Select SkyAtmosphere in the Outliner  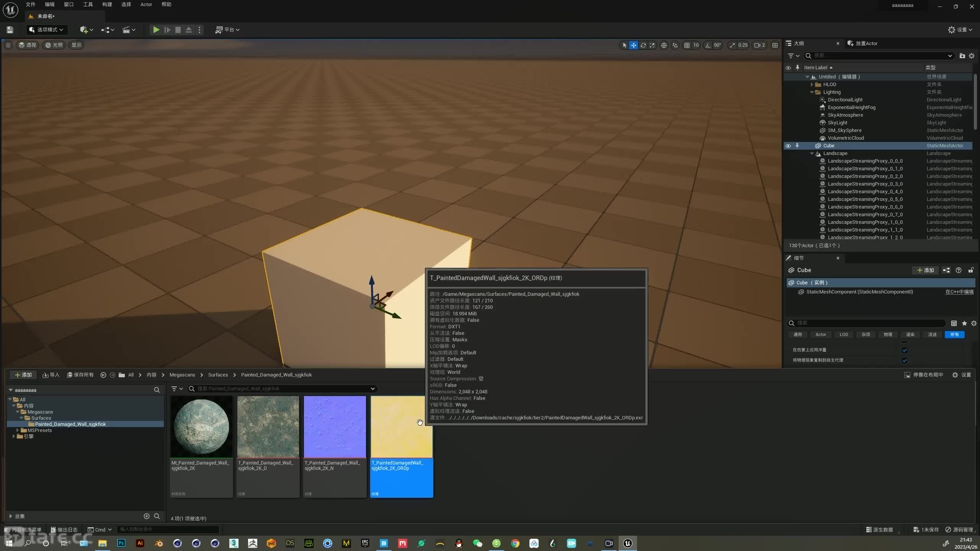pos(845,115)
